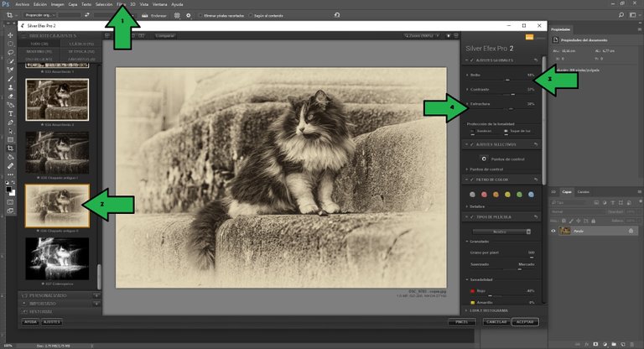Screen dimensions: 644x349
Task: Open the Imagen menu
Action: pyautogui.click(x=58, y=4)
